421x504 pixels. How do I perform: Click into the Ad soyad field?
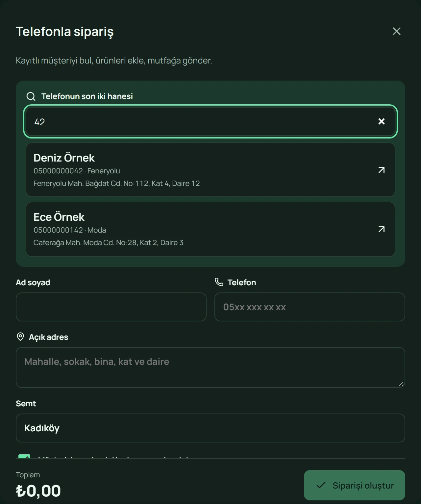coord(111,307)
